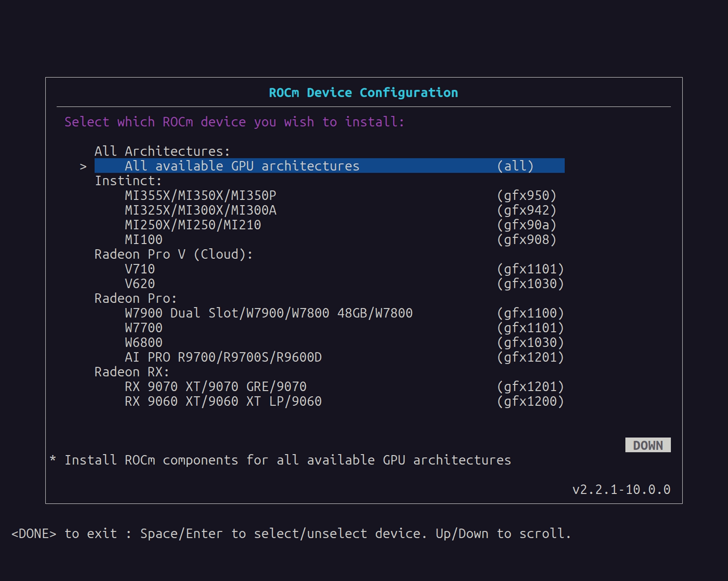Choose the W6800 device entry

click(x=344, y=343)
